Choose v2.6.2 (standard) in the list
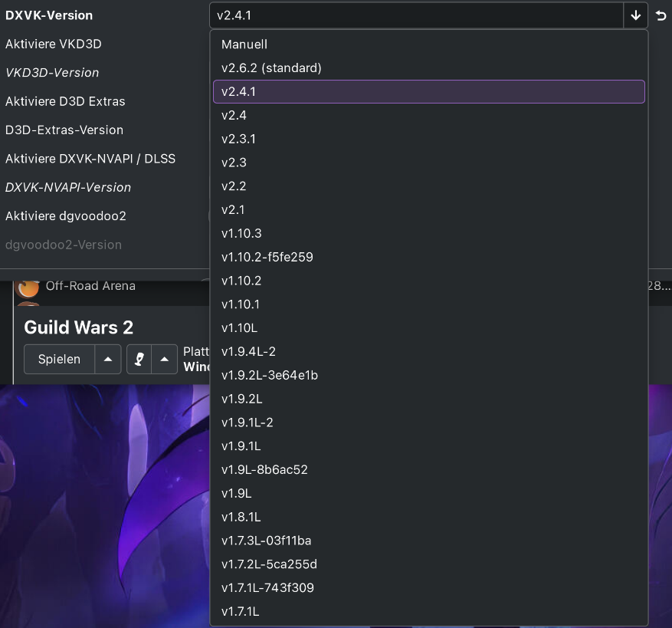Image resolution: width=672 pixels, height=628 pixels. [428, 67]
